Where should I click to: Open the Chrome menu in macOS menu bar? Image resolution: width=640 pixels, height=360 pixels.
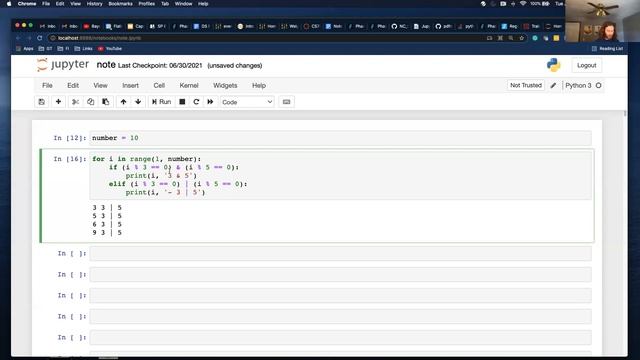(x=27, y=4)
